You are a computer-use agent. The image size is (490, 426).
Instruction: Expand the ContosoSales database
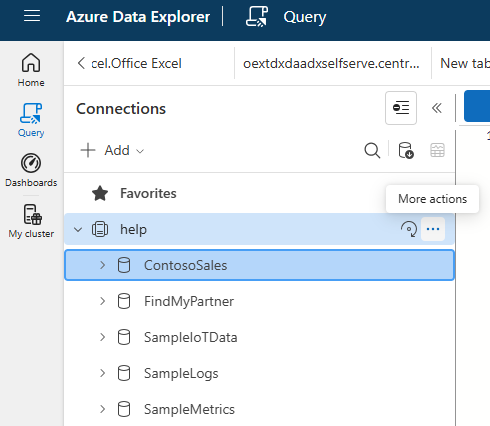(x=103, y=265)
